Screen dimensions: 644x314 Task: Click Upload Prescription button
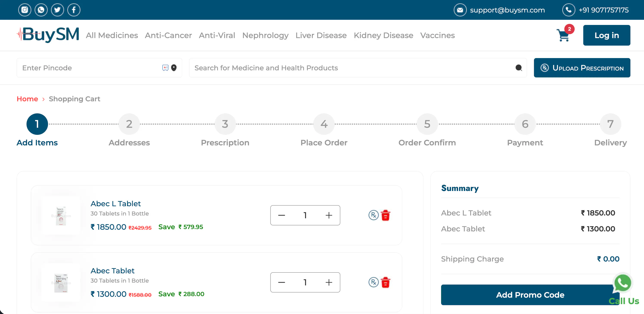coord(582,68)
